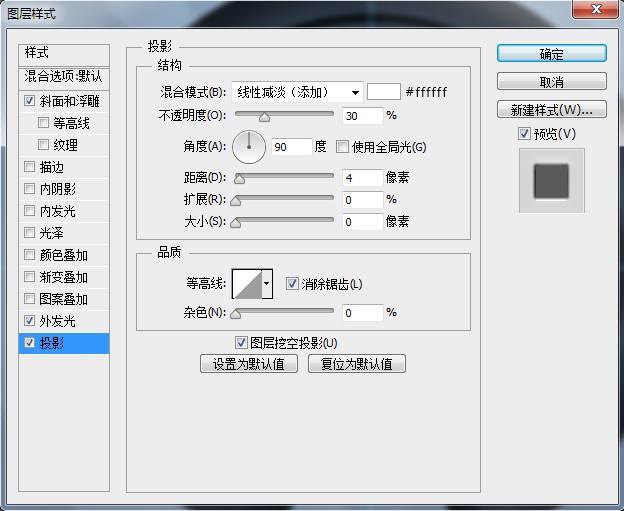Viewport: 624px width, 511px height.
Task: Enable the 等高线 sub-option checkbox
Action: pyautogui.click(x=43, y=122)
